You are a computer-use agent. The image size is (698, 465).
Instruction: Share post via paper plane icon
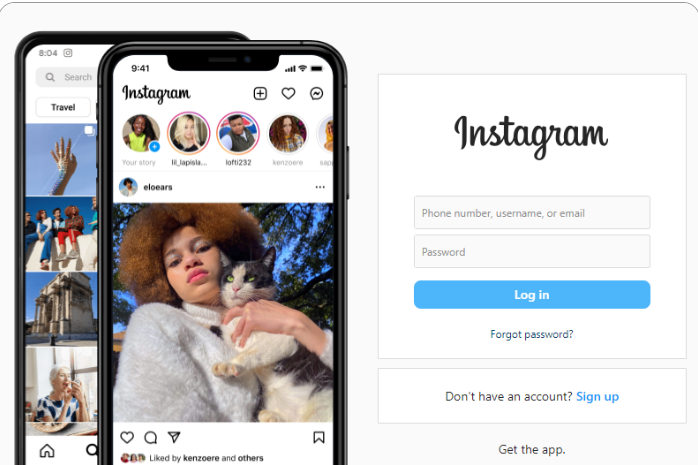coord(174,437)
